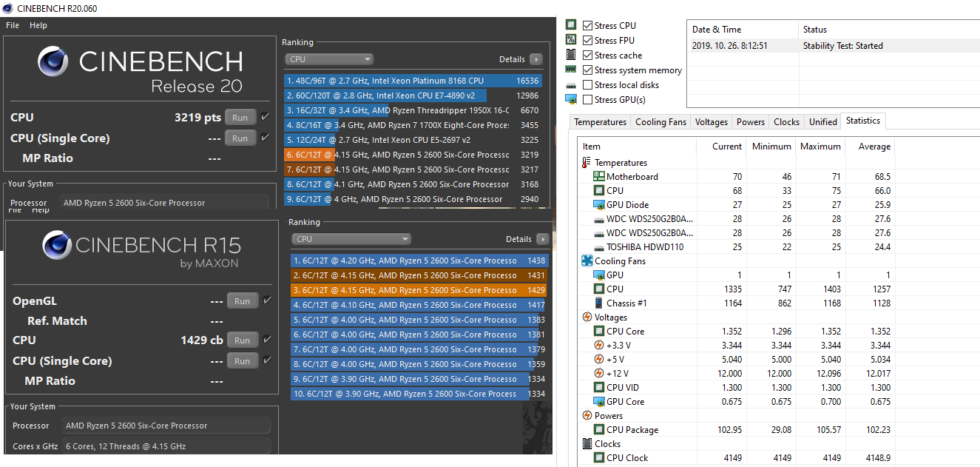The image size is (980, 467).
Task: Select the R15 4.20 GHz row scoring 1438
Action: 419,261
